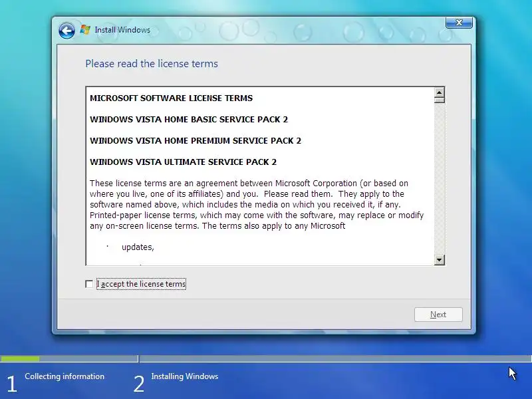The image size is (532, 399).
Task: Close the Install Windows dialog
Action: click(459, 23)
